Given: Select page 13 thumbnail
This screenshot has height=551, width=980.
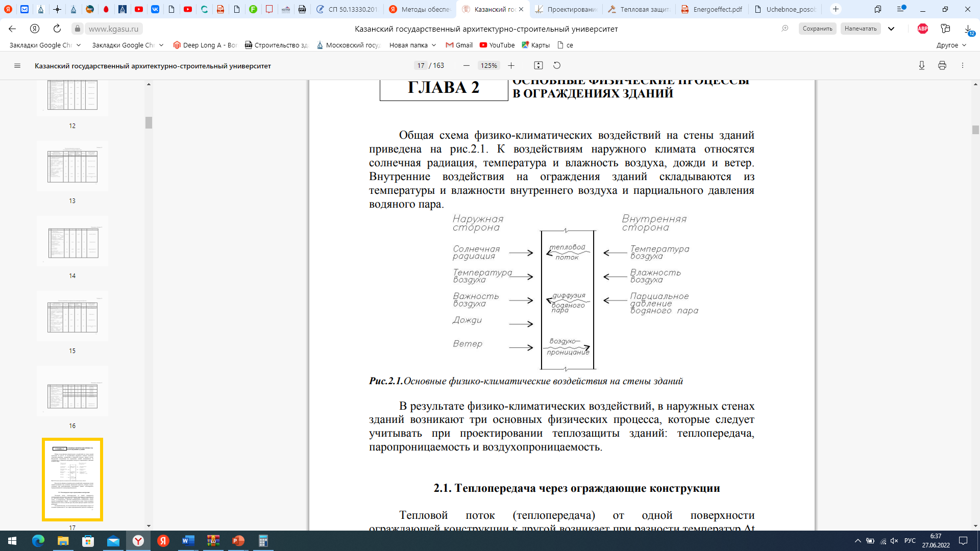Looking at the screenshot, I should [x=72, y=166].
